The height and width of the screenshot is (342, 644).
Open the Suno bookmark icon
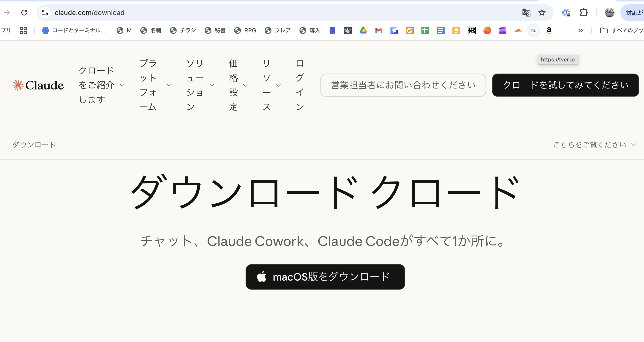(x=487, y=30)
